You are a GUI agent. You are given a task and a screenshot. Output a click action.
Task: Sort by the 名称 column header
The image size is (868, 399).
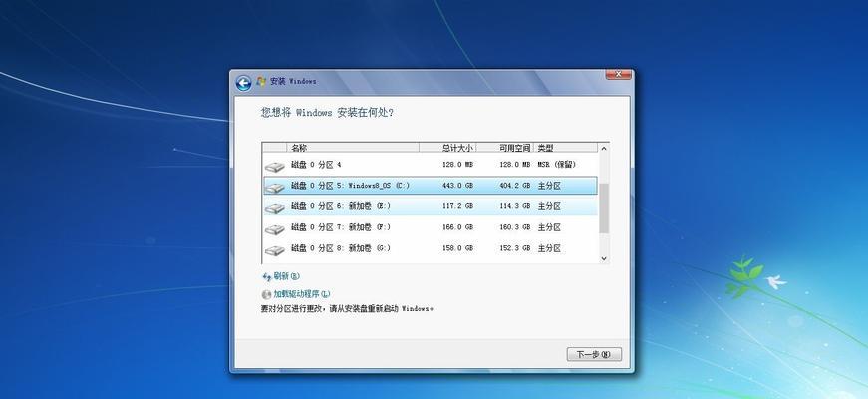click(x=353, y=148)
